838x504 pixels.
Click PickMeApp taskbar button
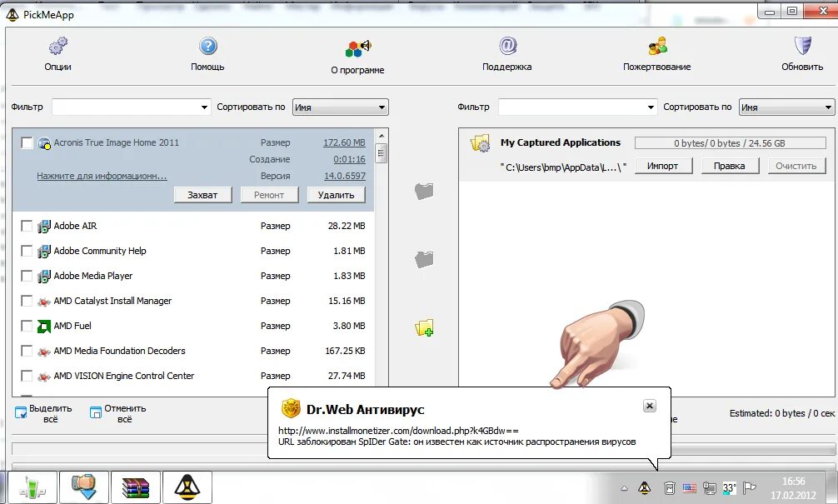187,487
